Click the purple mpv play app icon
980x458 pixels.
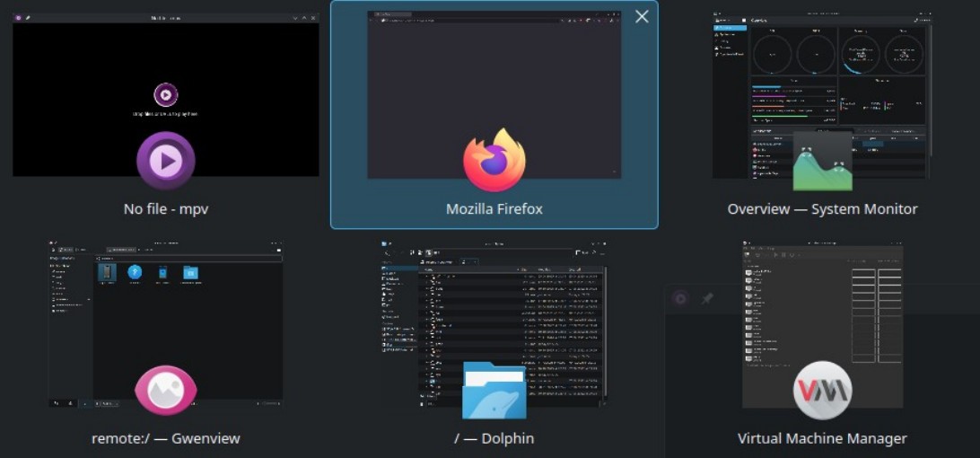[x=165, y=161]
